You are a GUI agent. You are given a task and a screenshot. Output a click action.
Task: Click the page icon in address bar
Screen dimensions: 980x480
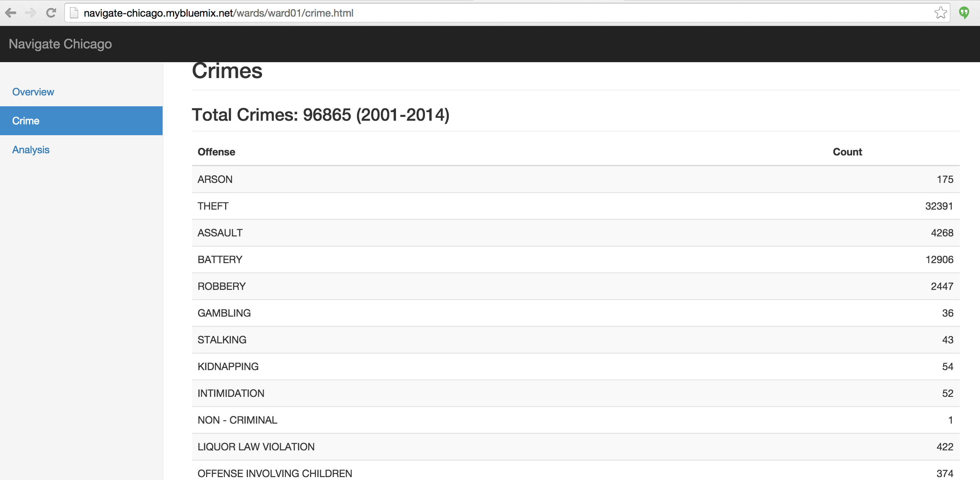[74, 13]
